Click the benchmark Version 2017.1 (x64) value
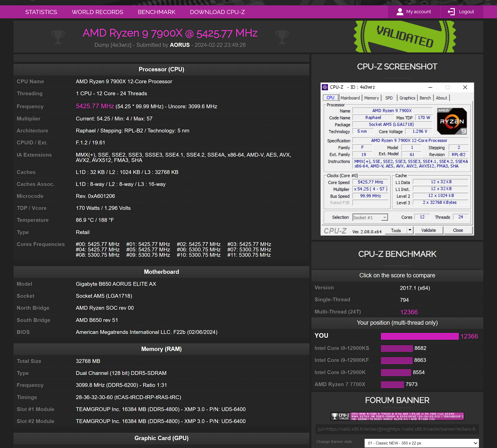Viewport: 497px width, 448px height. 415,288
